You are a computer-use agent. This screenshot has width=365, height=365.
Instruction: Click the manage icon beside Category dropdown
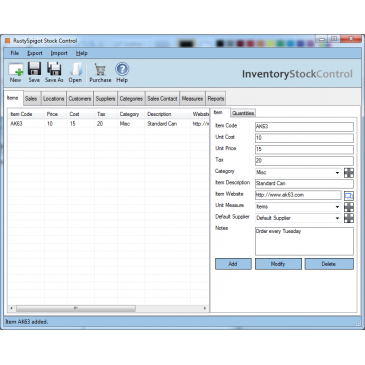coord(349,173)
